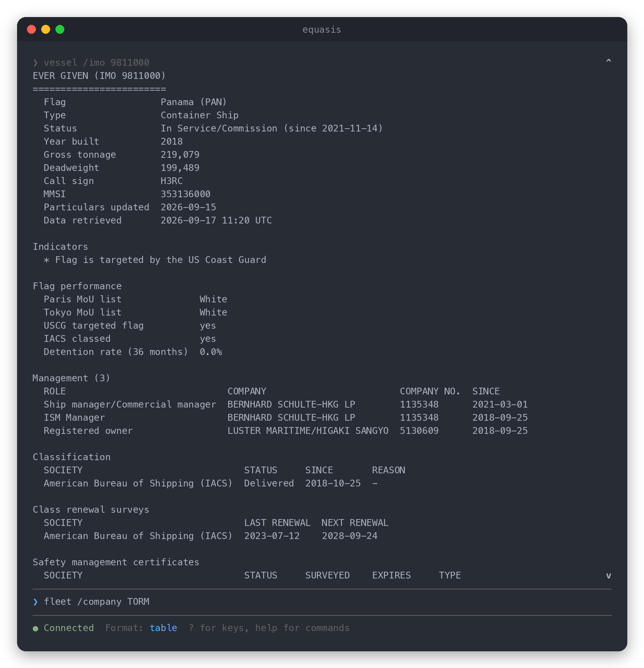644x668 pixels.
Task: Click Safety management certificates heading
Action: (x=116, y=562)
